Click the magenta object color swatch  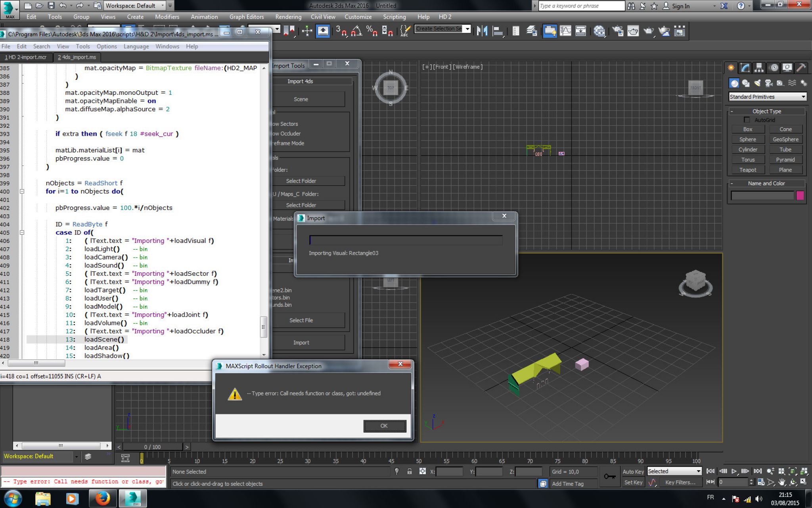click(x=800, y=195)
